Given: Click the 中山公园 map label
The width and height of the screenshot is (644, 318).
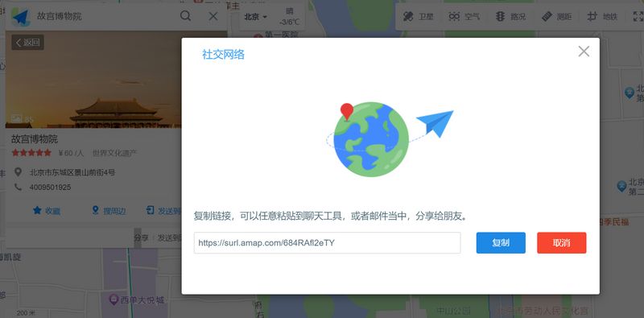Looking at the screenshot, I should (x=453, y=311).
